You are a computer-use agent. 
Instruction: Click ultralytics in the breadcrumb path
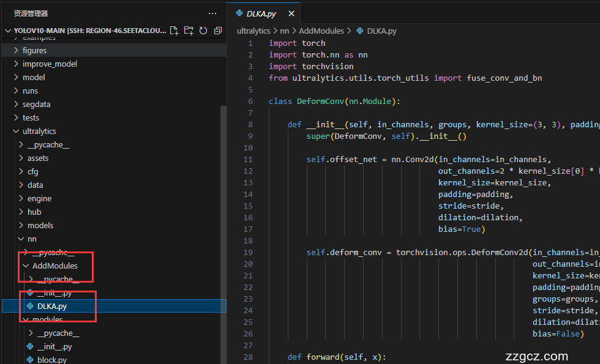tap(253, 31)
